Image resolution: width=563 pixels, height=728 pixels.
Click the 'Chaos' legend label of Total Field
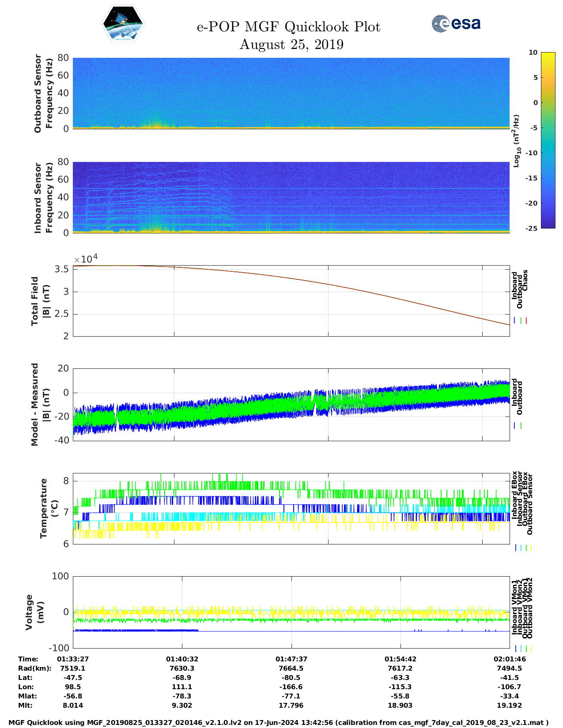click(525, 281)
